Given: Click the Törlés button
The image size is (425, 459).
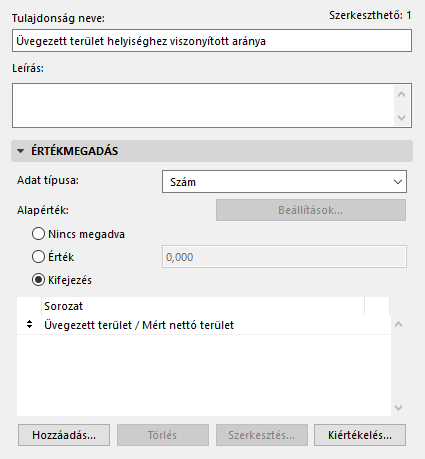Looking at the screenshot, I should tap(163, 435).
